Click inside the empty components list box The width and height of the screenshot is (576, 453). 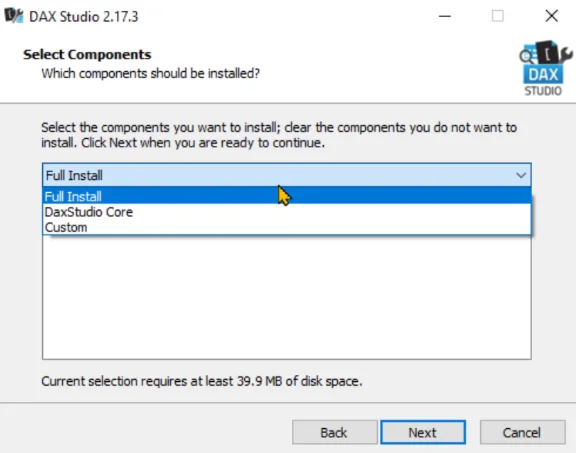(287, 297)
